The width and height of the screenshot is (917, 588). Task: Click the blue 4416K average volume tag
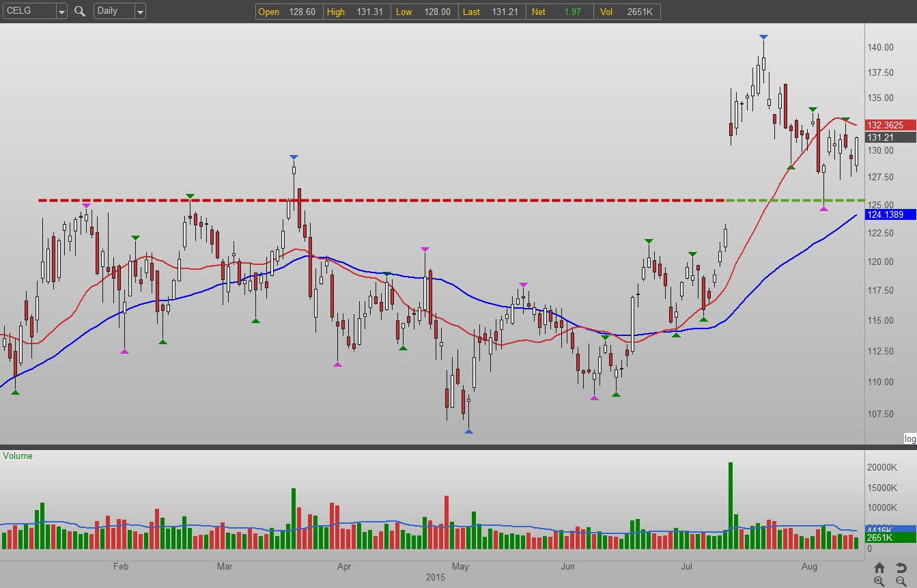pyautogui.click(x=890, y=529)
